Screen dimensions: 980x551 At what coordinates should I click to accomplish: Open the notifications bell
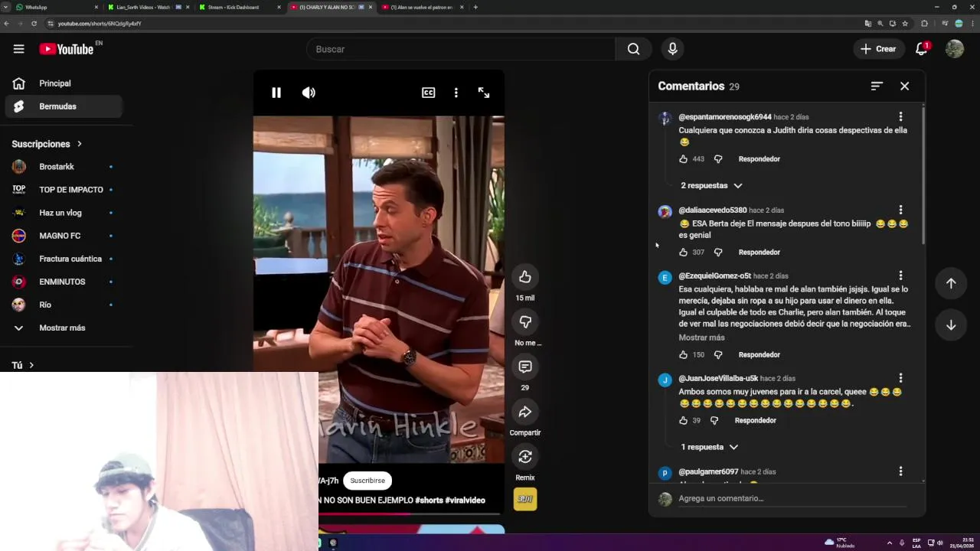tap(922, 49)
